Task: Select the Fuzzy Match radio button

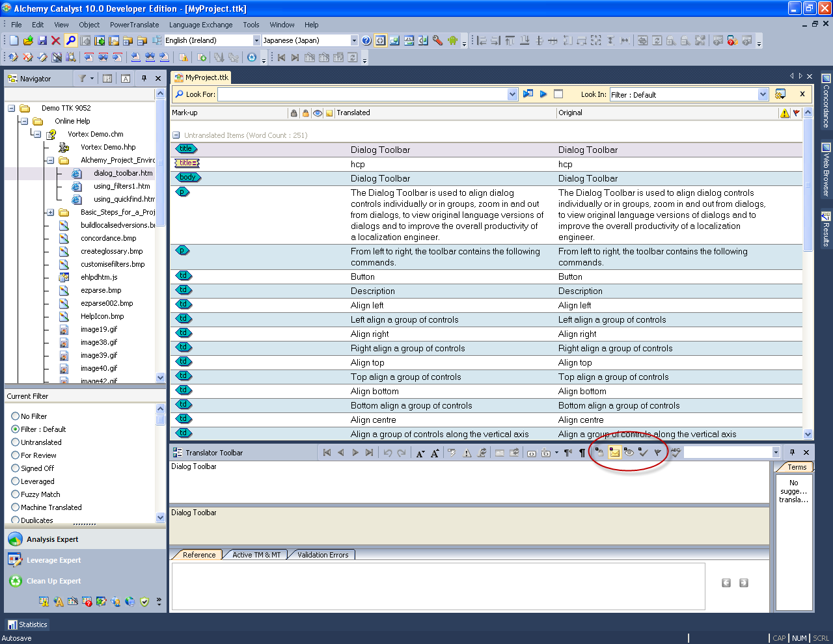Action: pos(16,494)
